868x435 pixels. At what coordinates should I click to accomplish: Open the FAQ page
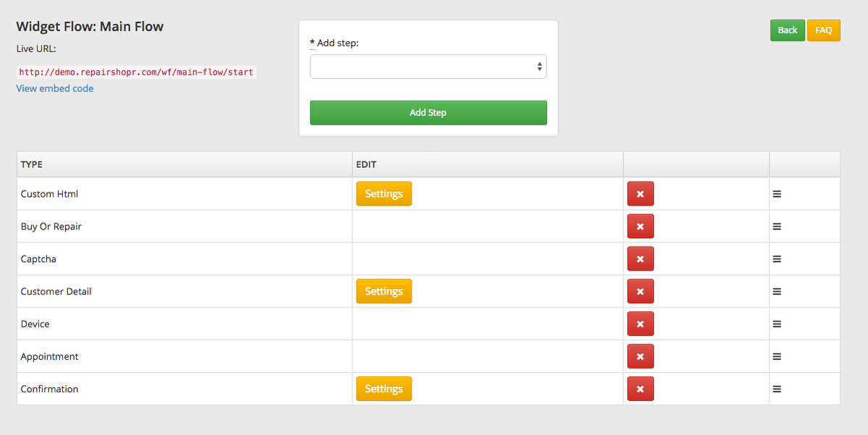(x=824, y=30)
